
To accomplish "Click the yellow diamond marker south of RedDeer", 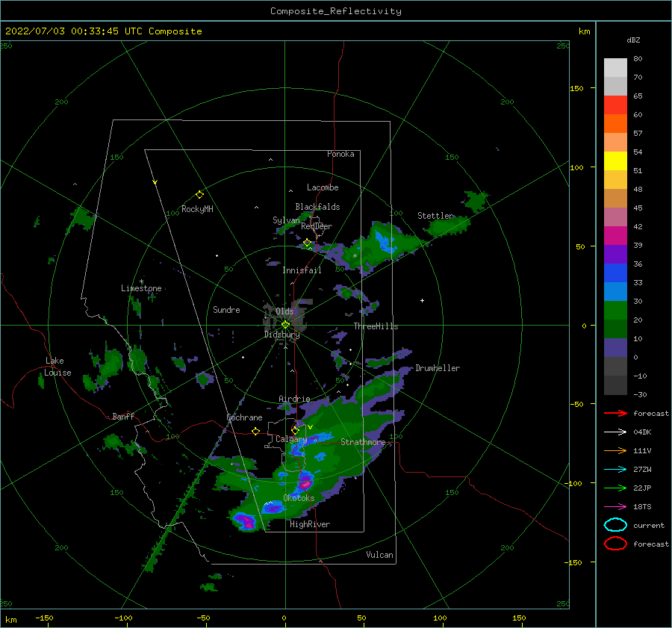I will pyautogui.click(x=307, y=243).
